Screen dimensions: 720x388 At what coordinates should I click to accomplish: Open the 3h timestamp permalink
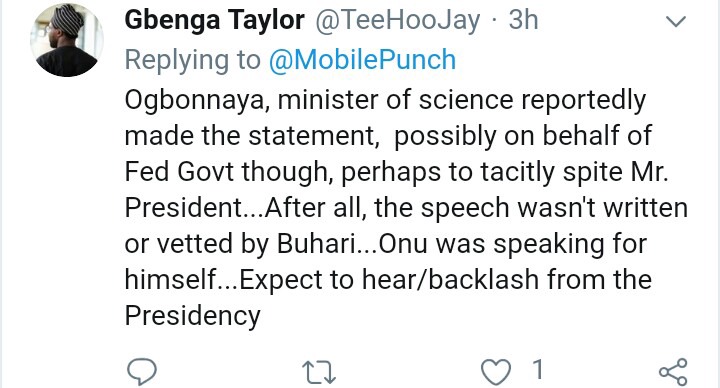coord(523,20)
